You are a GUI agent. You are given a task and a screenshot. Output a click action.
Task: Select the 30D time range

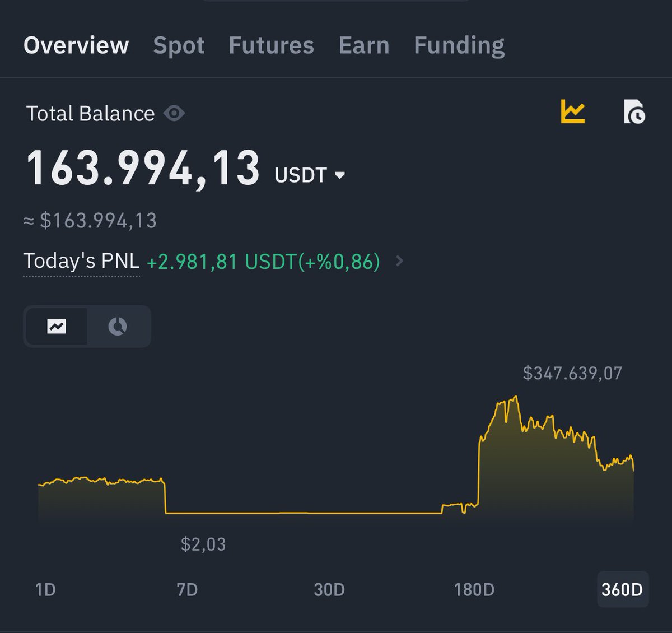click(328, 589)
